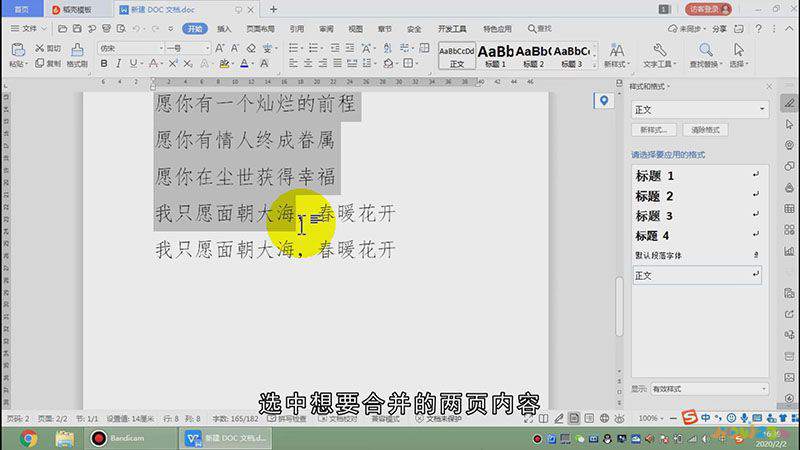This screenshot has width=800, height=450.
Task: Select 标题 4 in styles list
Action: tap(697, 236)
